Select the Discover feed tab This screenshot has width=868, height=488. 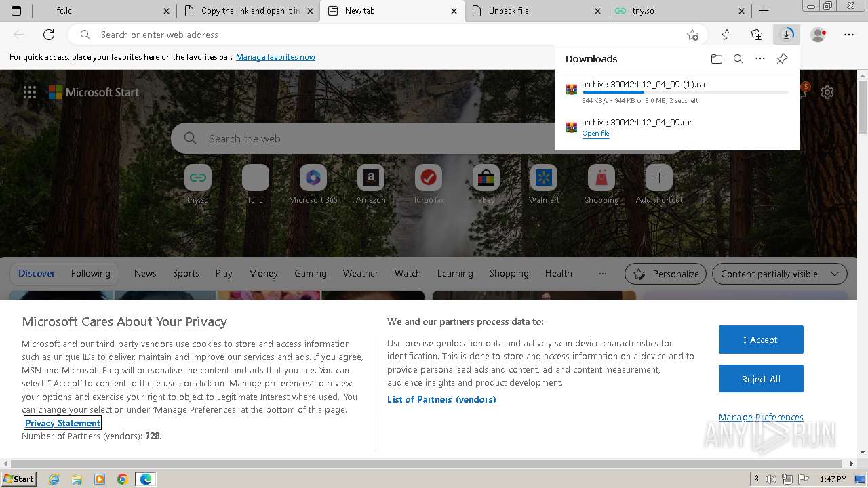tap(37, 273)
